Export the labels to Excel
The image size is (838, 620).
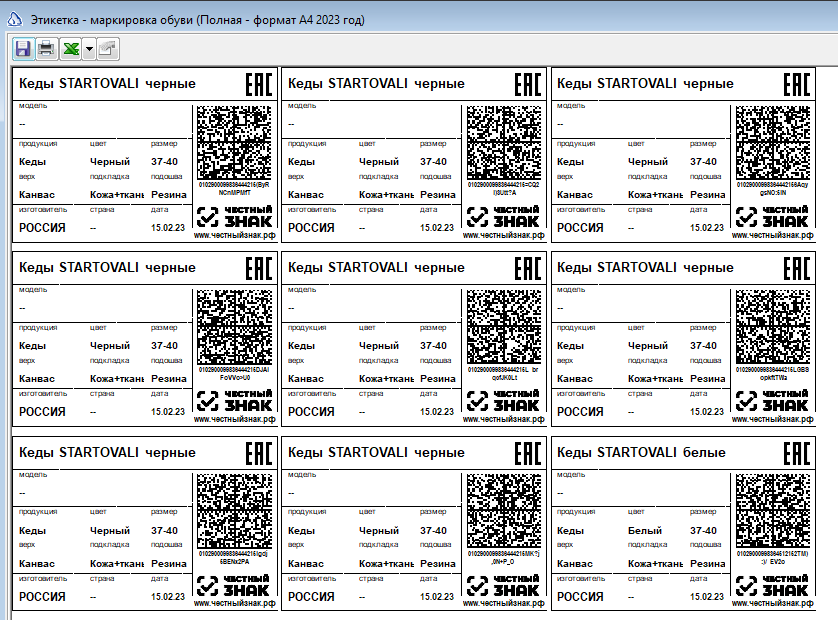tap(71, 49)
